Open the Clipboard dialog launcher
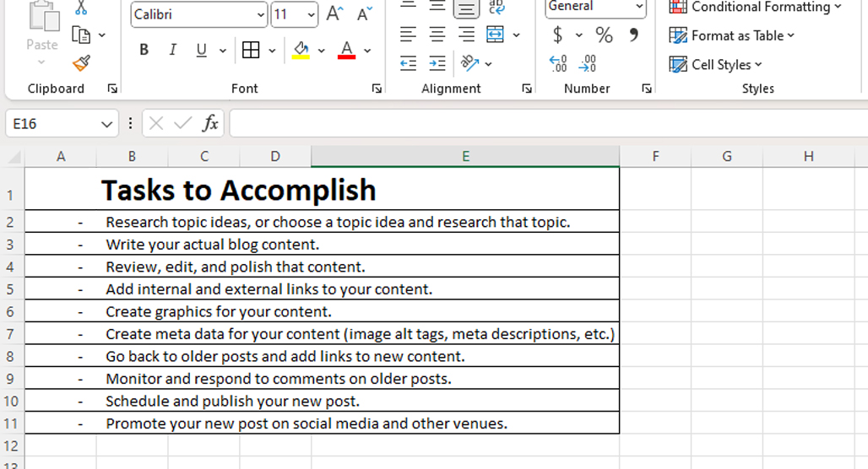 pyautogui.click(x=112, y=89)
